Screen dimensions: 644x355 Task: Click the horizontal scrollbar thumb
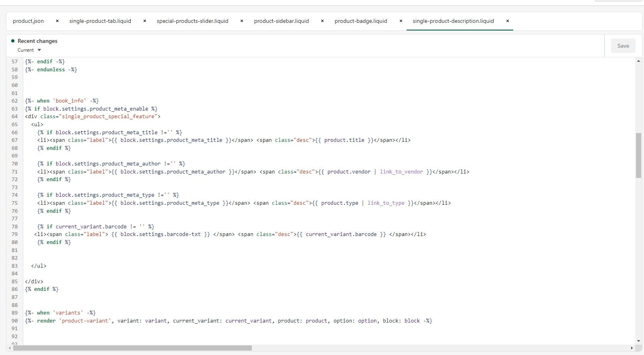132,348
